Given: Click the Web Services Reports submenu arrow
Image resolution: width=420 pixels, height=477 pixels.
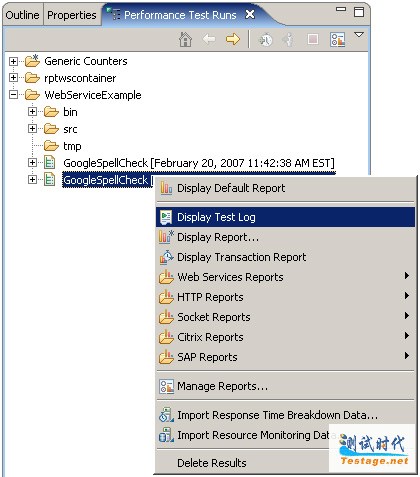Looking at the screenshot, I should 407,276.
